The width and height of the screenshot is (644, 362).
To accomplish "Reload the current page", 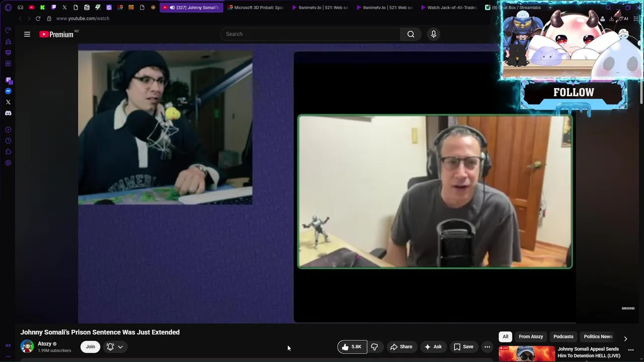I will (x=38, y=19).
